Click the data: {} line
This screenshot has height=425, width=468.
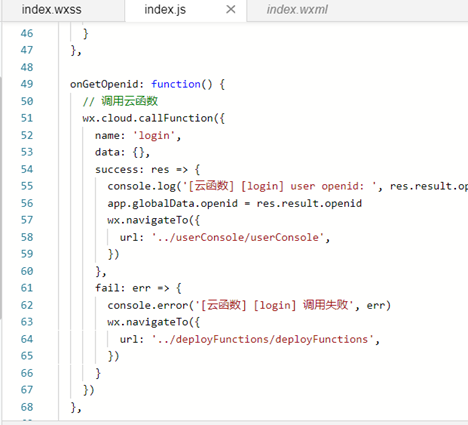tap(122, 152)
